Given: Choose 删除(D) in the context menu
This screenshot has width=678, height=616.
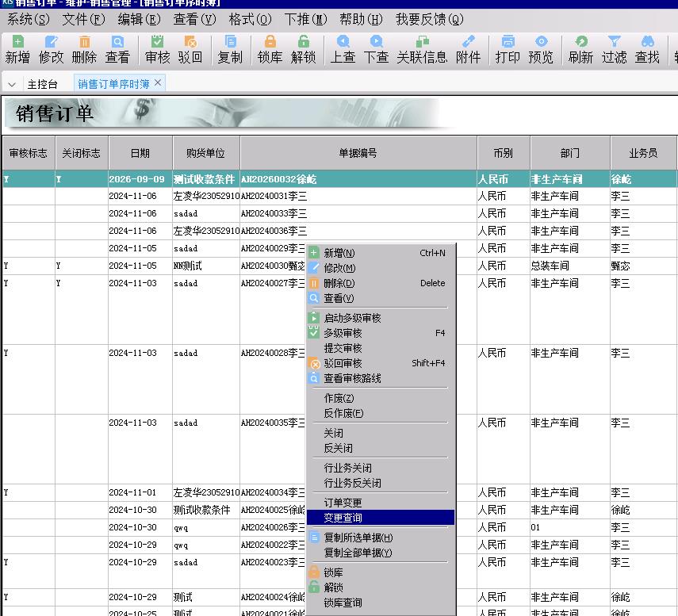Looking at the screenshot, I should tap(381, 283).
